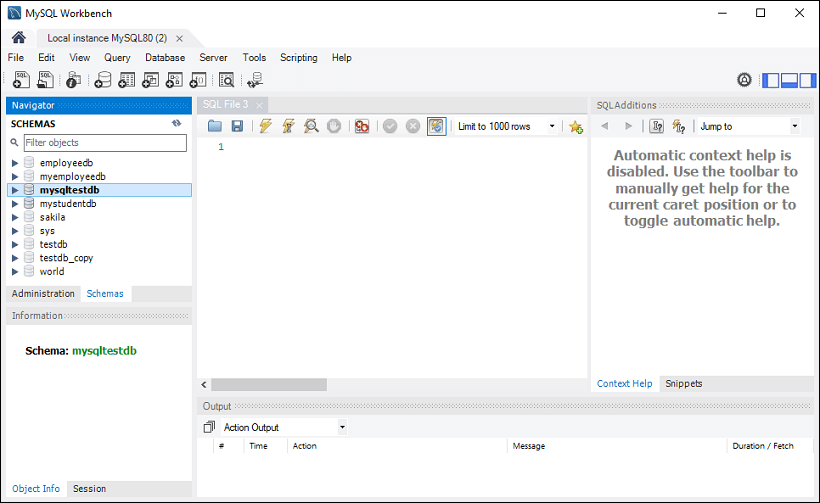Open the Query menu
The width and height of the screenshot is (820, 503).
(x=117, y=58)
